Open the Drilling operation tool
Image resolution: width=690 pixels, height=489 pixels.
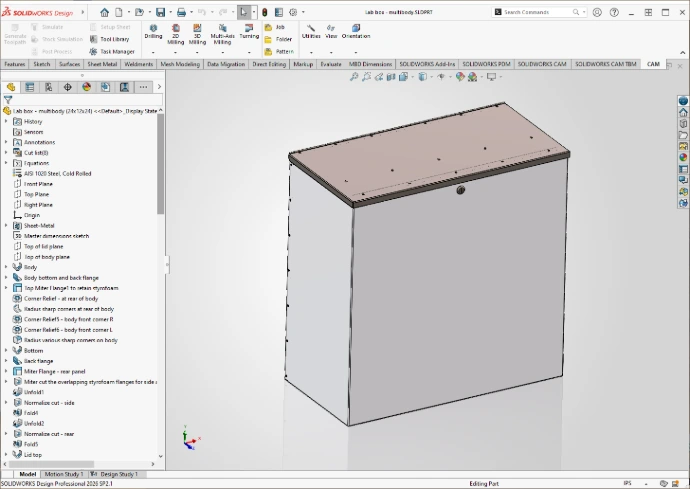click(x=153, y=32)
